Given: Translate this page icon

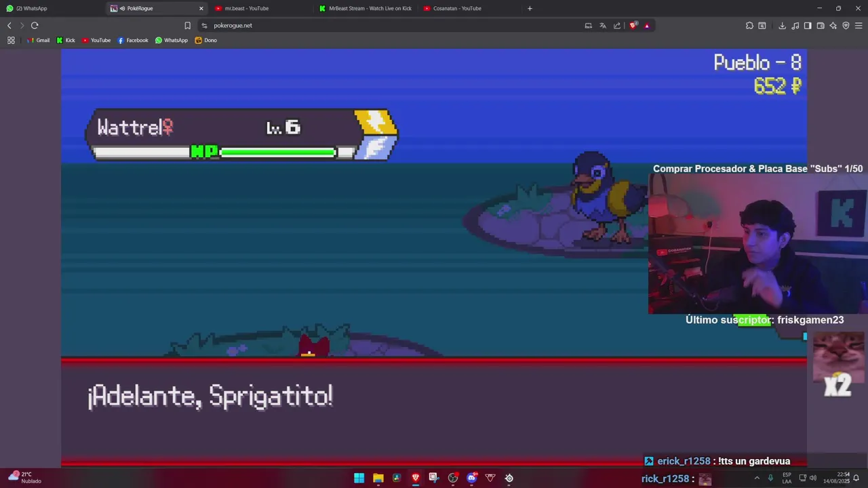Looking at the screenshot, I should tap(602, 26).
